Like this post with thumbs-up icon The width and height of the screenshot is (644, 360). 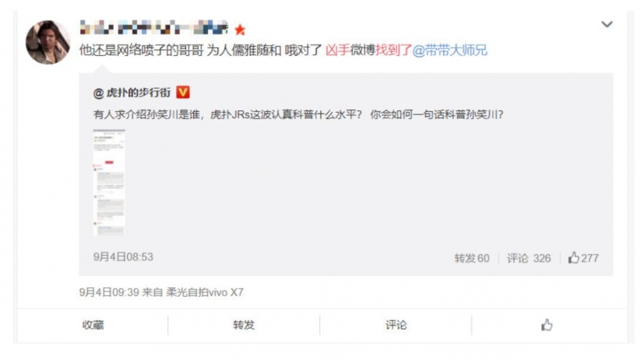[546, 325]
